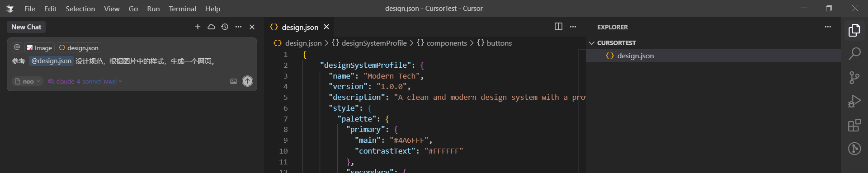The width and height of the screenshot is (868, 173).
Task: Click the @ add context button
Action: (17, 47)
